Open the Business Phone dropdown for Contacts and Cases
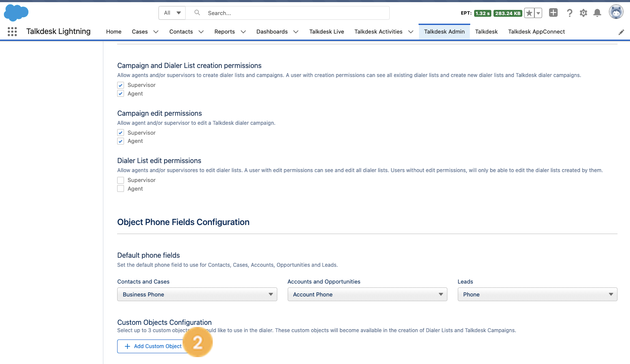 tap(197, 294)
